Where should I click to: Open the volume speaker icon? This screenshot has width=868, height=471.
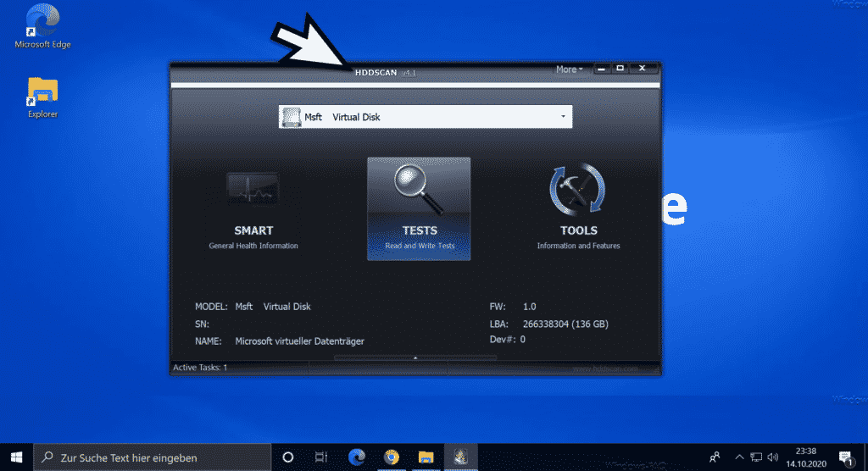[773, 457]
